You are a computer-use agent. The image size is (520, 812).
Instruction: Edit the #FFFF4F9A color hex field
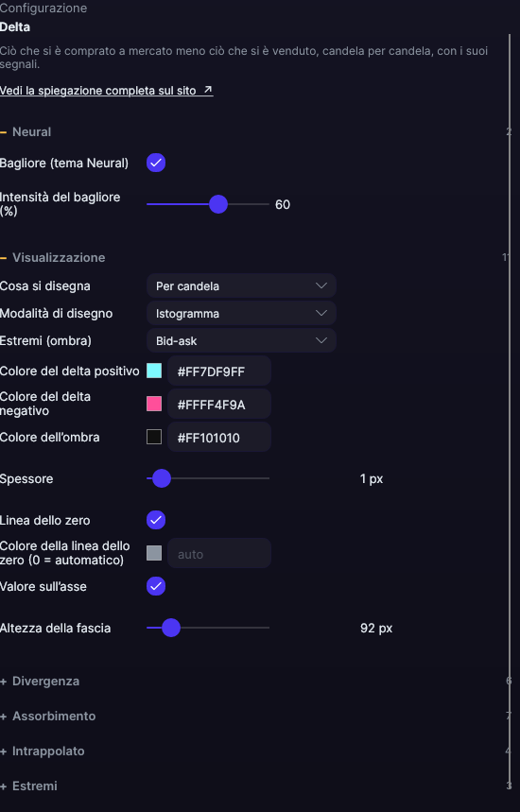(219, 405)
